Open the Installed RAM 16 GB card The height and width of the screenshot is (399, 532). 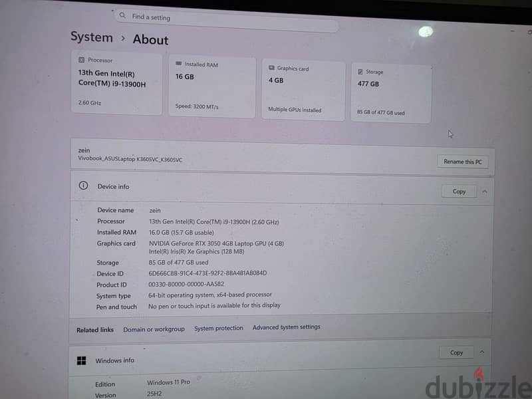click(212, 87)
